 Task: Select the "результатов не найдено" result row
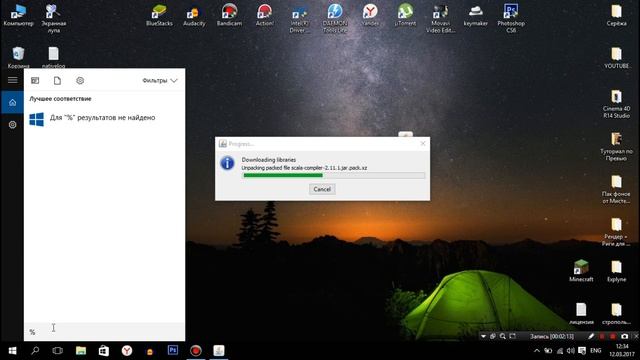104,118
